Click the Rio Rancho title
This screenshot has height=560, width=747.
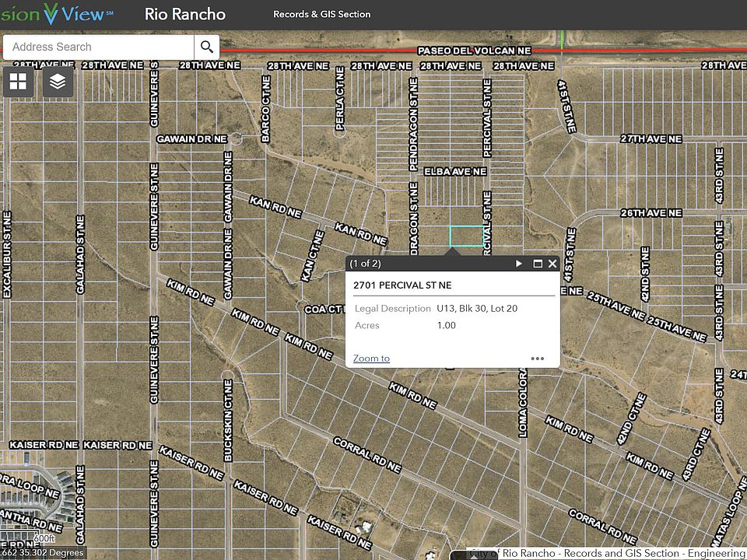tap(185, 14)
